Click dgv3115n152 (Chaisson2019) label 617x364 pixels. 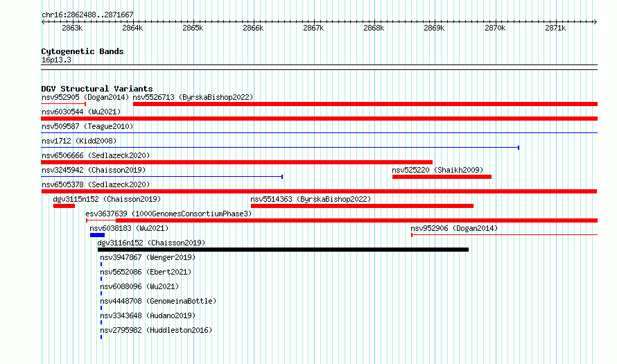tap(107, 199)
